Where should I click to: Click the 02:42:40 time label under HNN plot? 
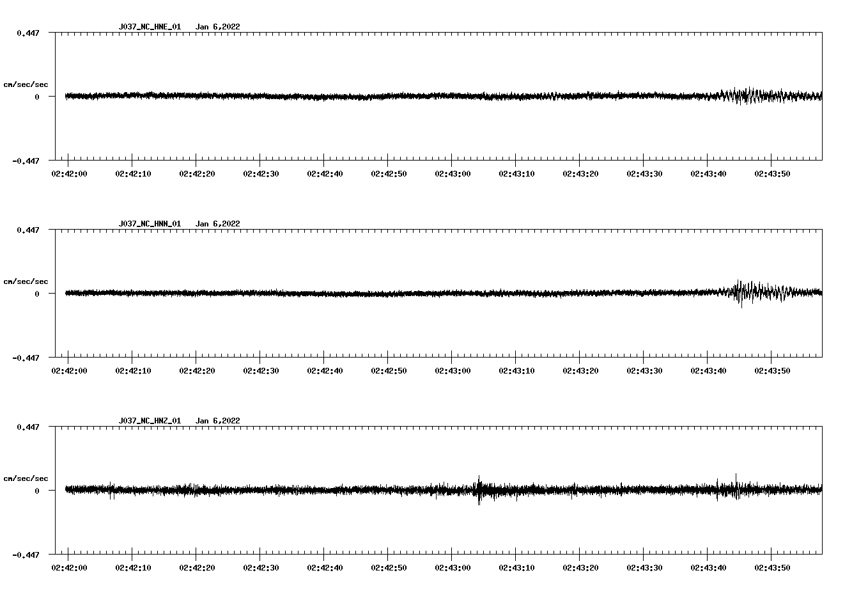325,371
